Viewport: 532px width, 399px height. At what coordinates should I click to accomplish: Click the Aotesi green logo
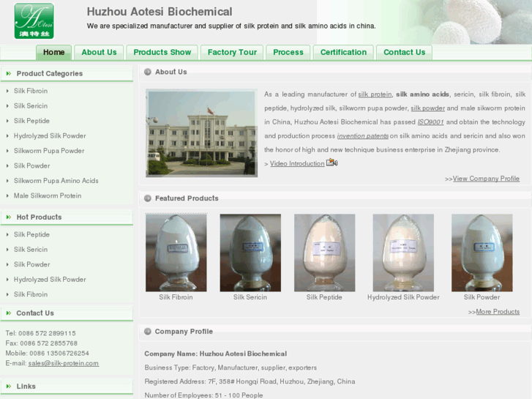[34, 21]
